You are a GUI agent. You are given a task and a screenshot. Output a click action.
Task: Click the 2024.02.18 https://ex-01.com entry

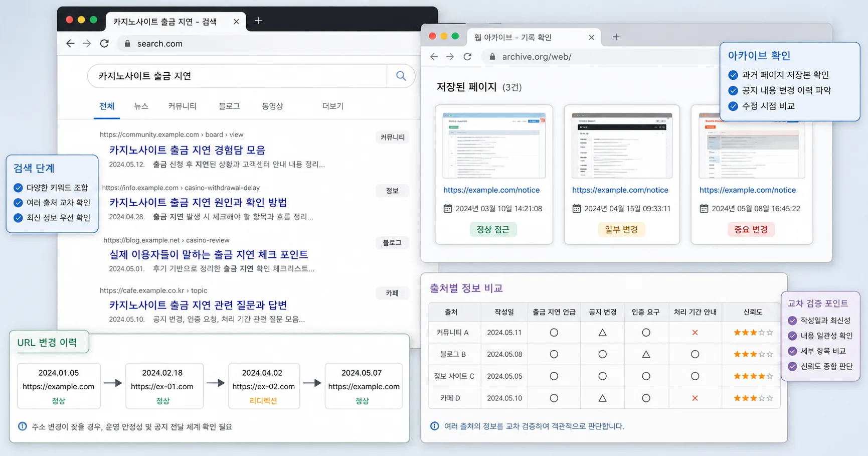pyautogui.click(x=164, y=386)
